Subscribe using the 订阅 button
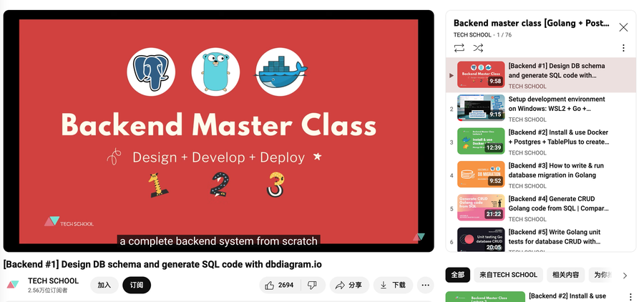644x302 pixels. click(x=137, y=285)
